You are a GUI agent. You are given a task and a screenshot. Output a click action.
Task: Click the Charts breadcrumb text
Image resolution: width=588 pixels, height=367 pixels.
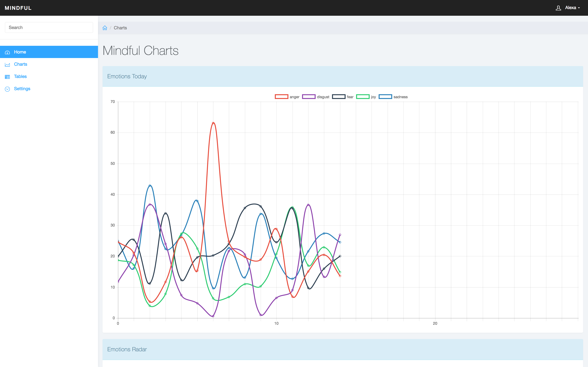(120, 28)
